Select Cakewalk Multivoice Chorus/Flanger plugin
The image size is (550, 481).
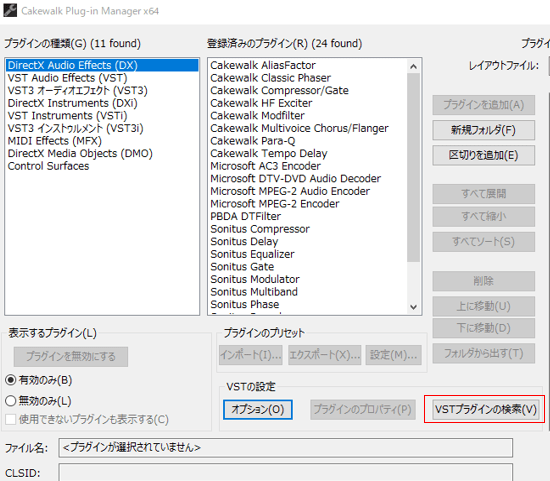pyautogui.click(x=308, y=128)
